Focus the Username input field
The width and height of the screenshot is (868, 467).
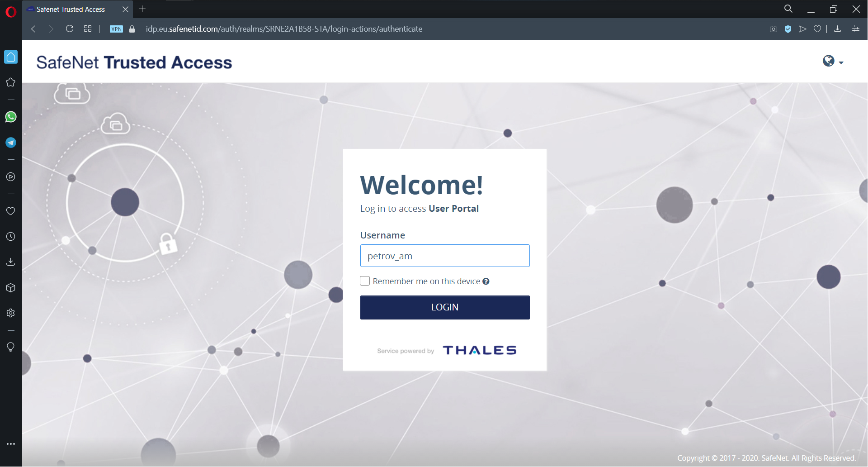pyautogui.click(x=445, y=256)
